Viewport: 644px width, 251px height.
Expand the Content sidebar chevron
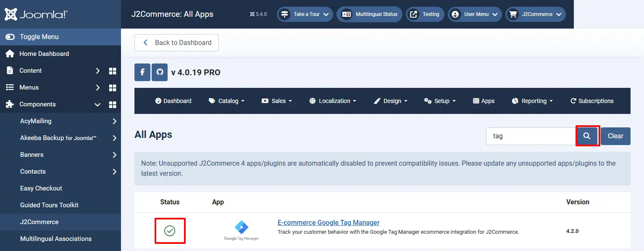(97, 71)
